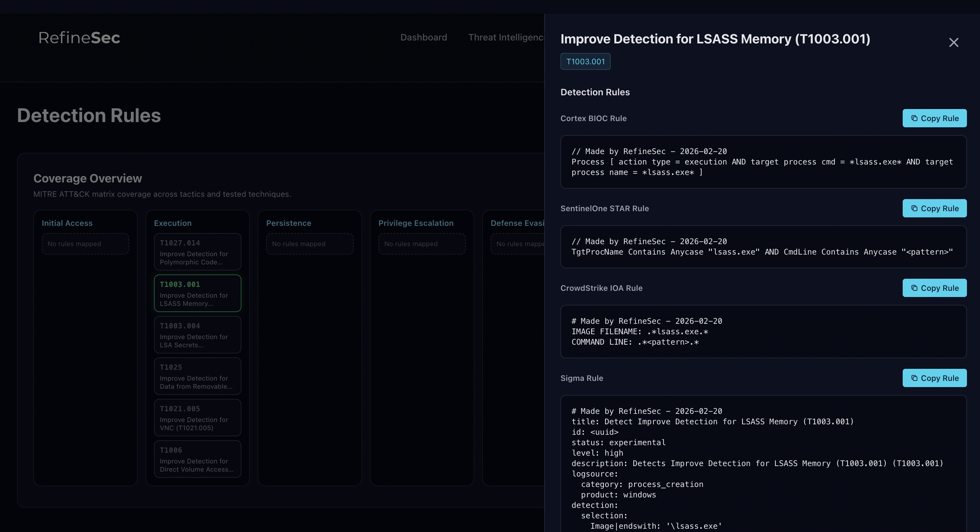Click copy icon for Sigma rule

tap(914, 378)
